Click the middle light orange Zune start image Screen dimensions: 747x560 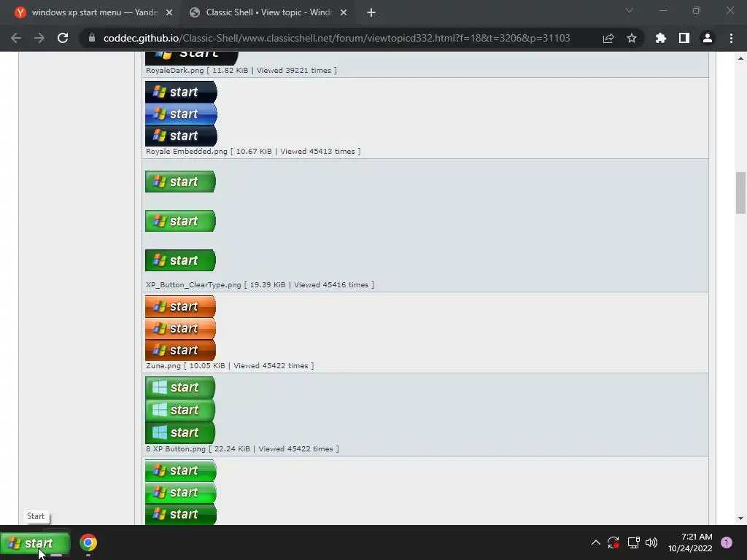[x=181, y=328]
